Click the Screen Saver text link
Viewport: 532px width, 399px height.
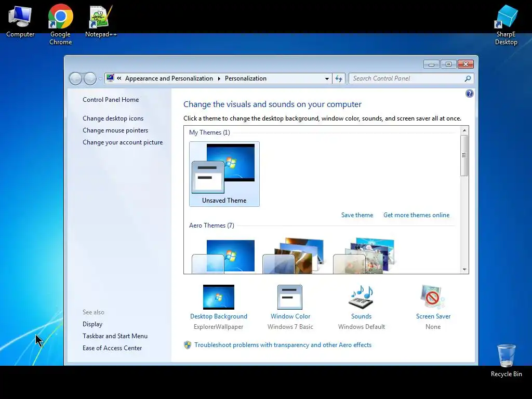433,316
